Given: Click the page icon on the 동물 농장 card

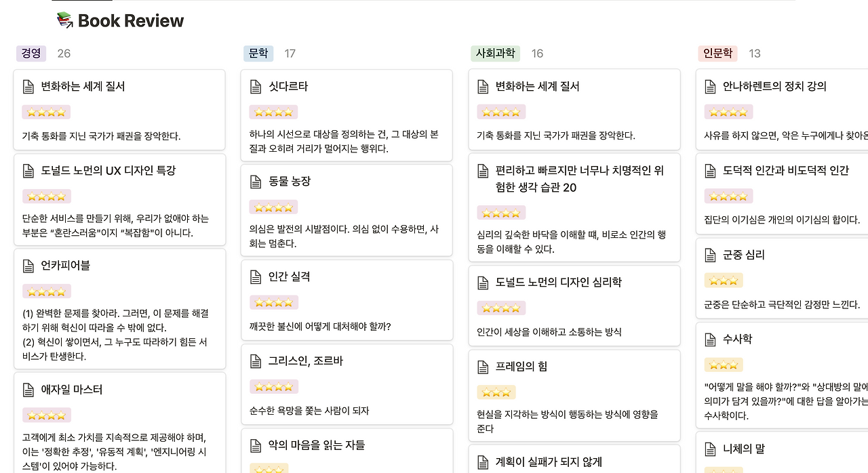Looking at the screenshot, I should click(x=255, y=181).
